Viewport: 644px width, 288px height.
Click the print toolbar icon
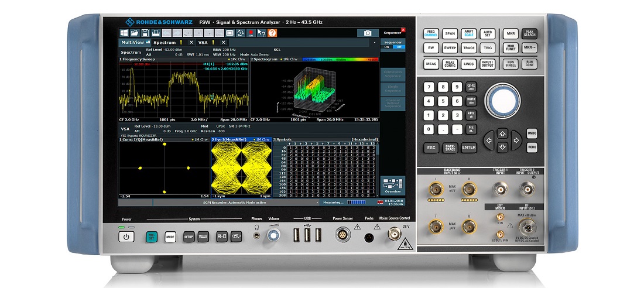156,33
